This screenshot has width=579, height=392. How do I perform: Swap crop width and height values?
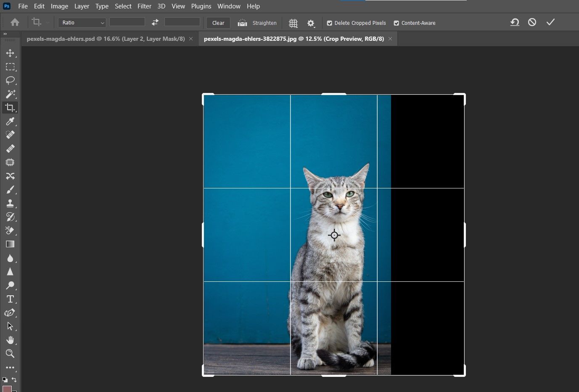[x=155, y=22]
